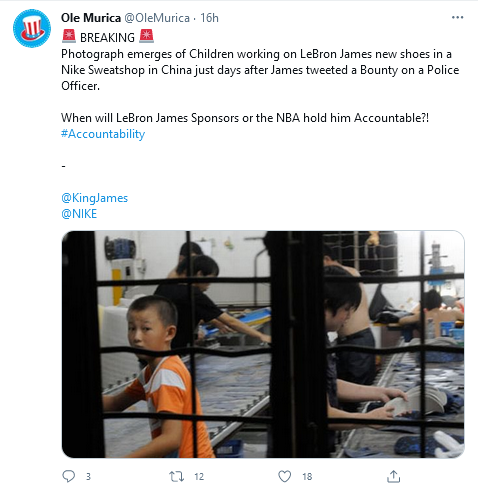Open Ole Murica display name profile
Screen dimensions: 478x493
tap(91, 18)
